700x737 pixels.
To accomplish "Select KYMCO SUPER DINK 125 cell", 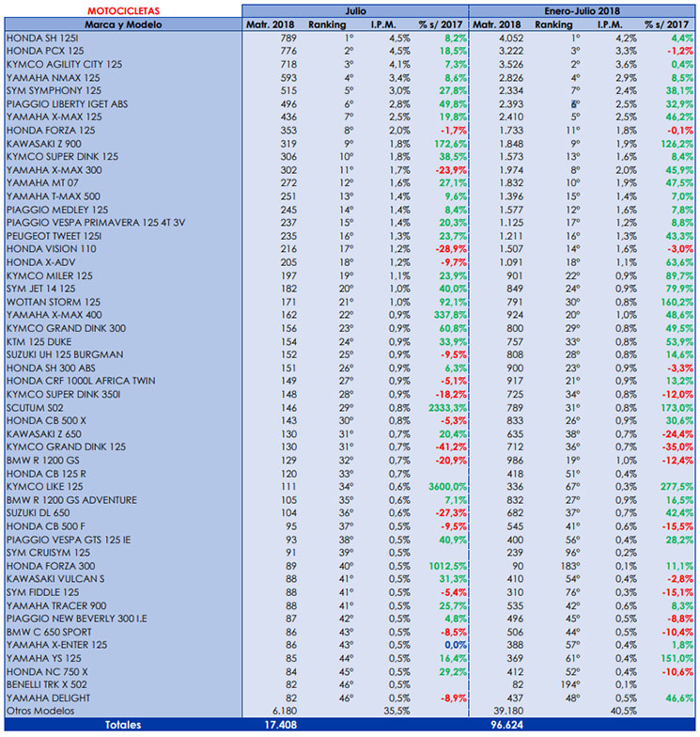I will point(62,156).
